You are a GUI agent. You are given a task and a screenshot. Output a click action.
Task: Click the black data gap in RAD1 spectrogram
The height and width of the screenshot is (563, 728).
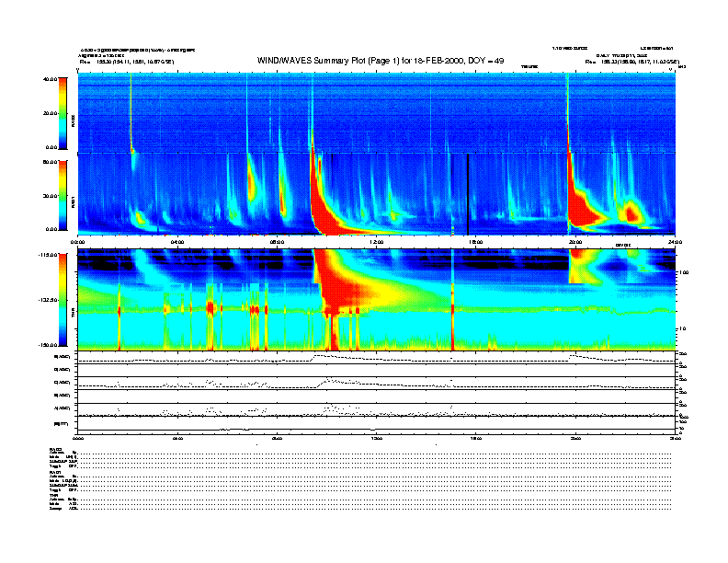click(x=468, y=194)
